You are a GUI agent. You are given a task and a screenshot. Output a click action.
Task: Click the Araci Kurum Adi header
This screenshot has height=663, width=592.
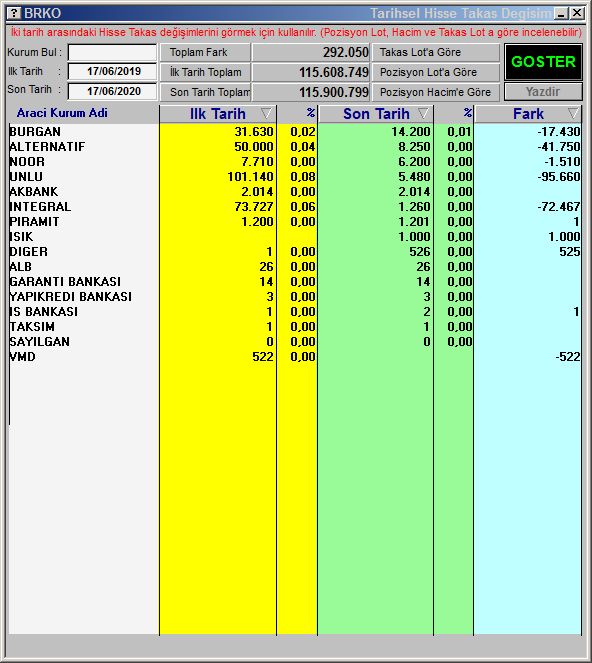coord(62,113)
